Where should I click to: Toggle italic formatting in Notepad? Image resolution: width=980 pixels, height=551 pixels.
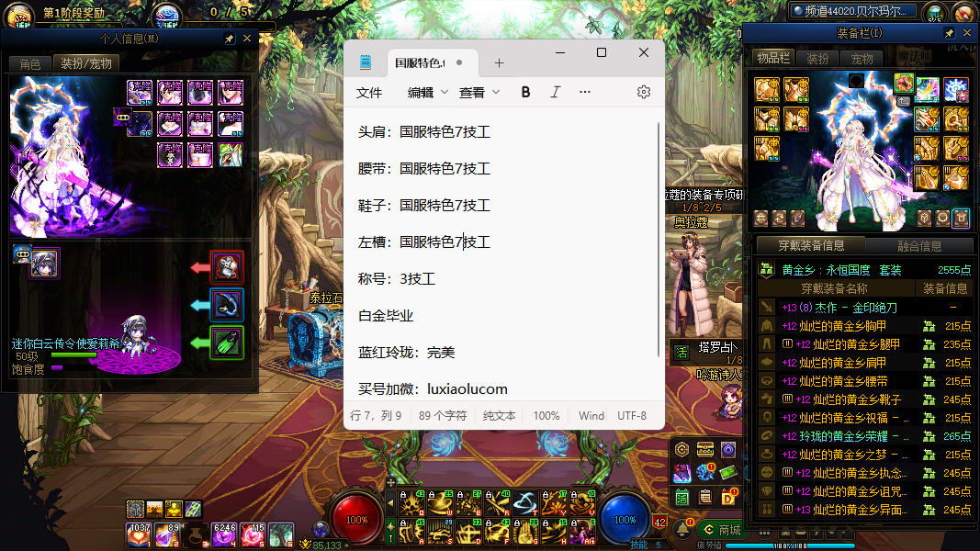click(x=555, y=92)
